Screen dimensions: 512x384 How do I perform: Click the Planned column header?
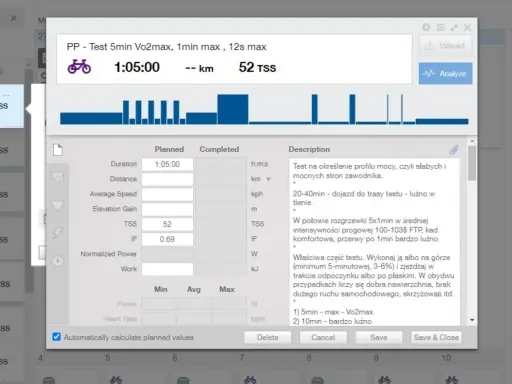[x=169, y=149]
